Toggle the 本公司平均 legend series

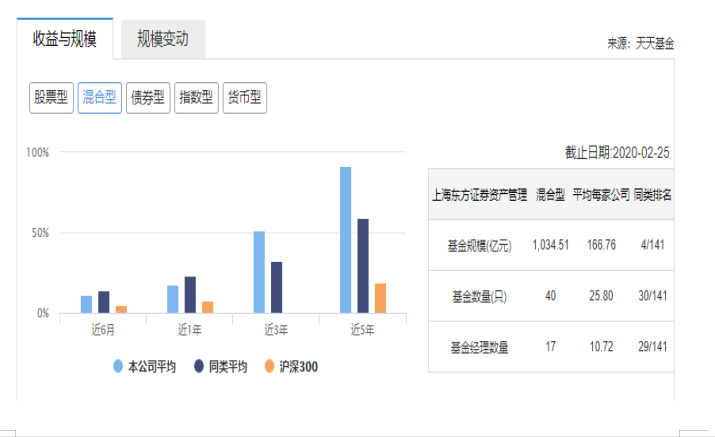coord(145,366)
